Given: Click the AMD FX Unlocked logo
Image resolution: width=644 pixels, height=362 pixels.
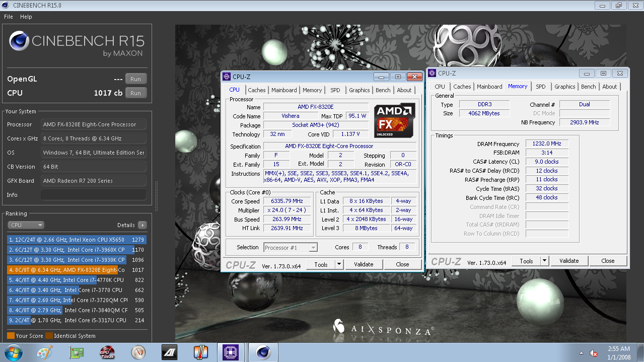Looking at the screenshot, I should coord(394,120).
